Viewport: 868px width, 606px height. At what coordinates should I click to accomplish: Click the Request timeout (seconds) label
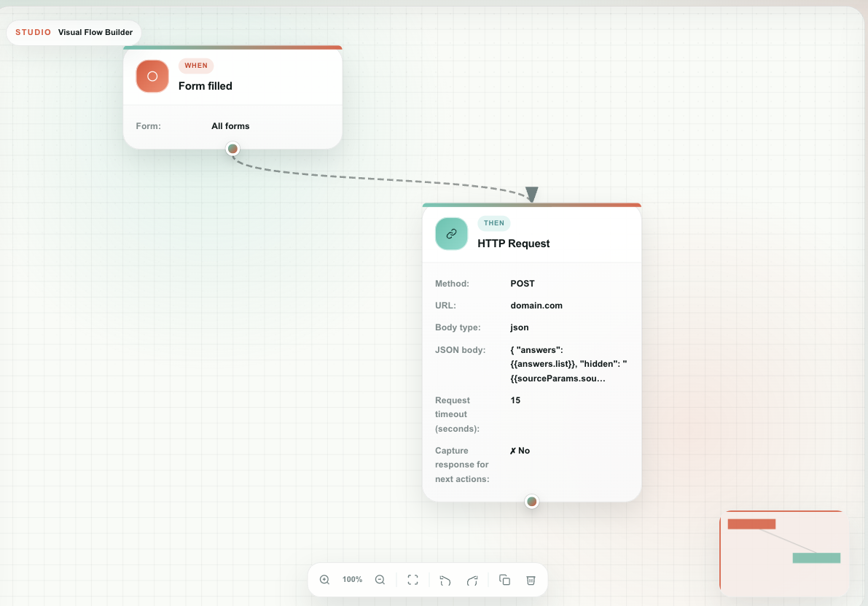tap(457, 414)
